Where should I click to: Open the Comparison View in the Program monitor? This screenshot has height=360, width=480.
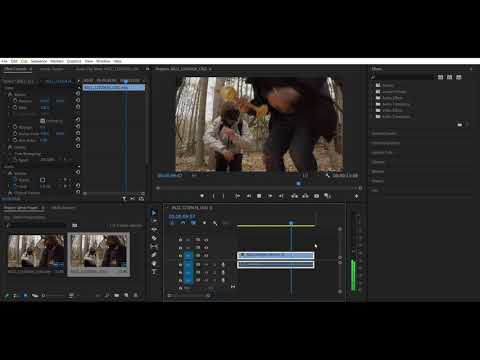[x=327, y=196]
